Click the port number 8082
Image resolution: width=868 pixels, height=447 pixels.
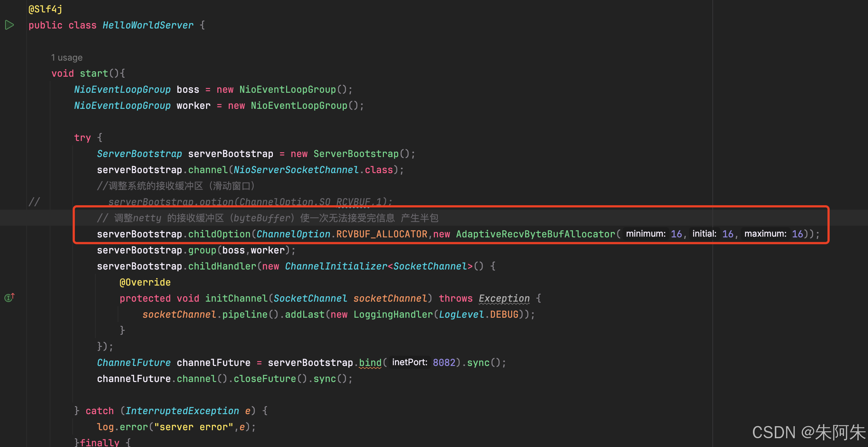[444, 363]
